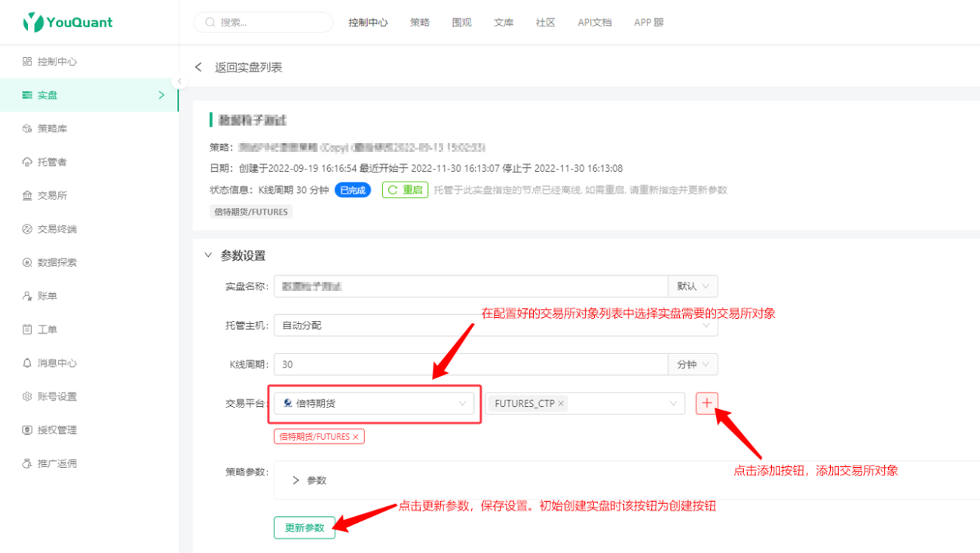
Task: Collapse the 参数设置 section
Action: coord(209,255)
